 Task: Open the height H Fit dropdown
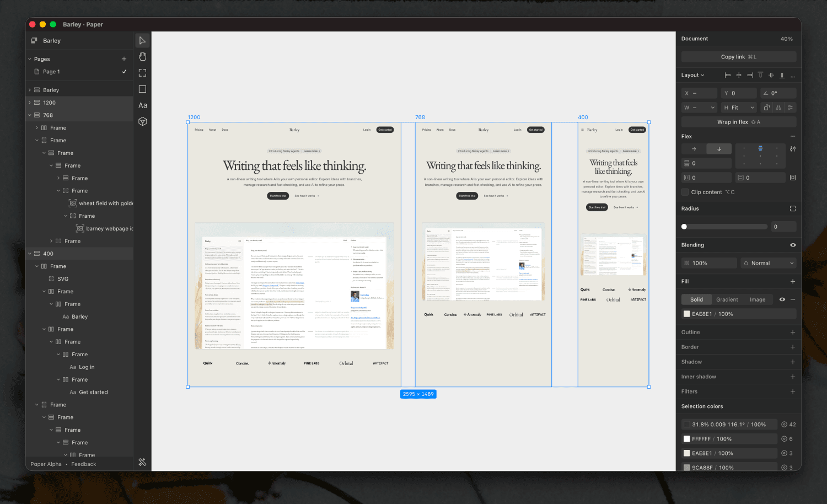tap(752, 108)
